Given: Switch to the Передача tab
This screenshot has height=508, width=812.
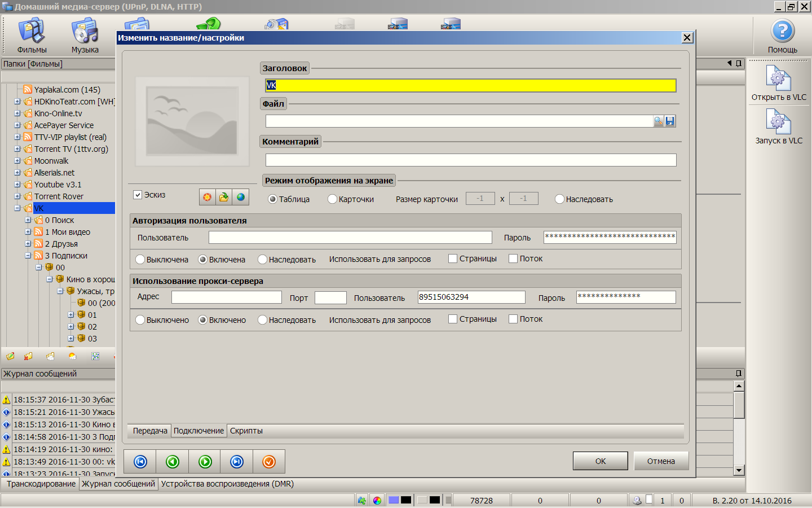Looking at the screenshot, I should tap(150, 431).
